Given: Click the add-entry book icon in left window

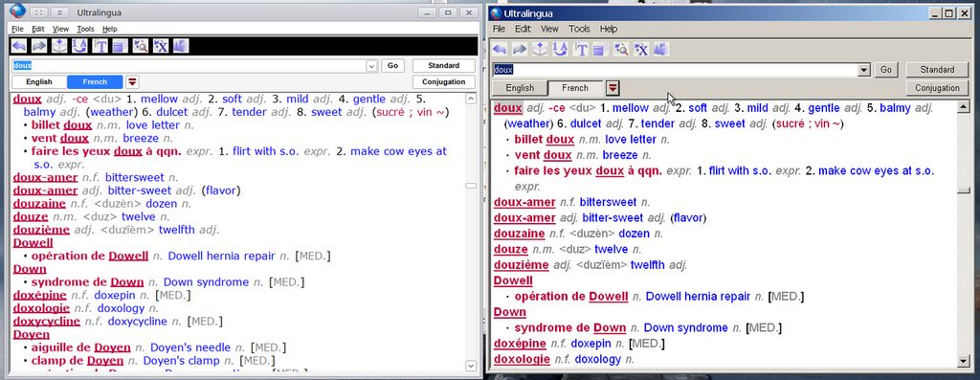Looking at the screenshot, I should [x=59, y=46].
